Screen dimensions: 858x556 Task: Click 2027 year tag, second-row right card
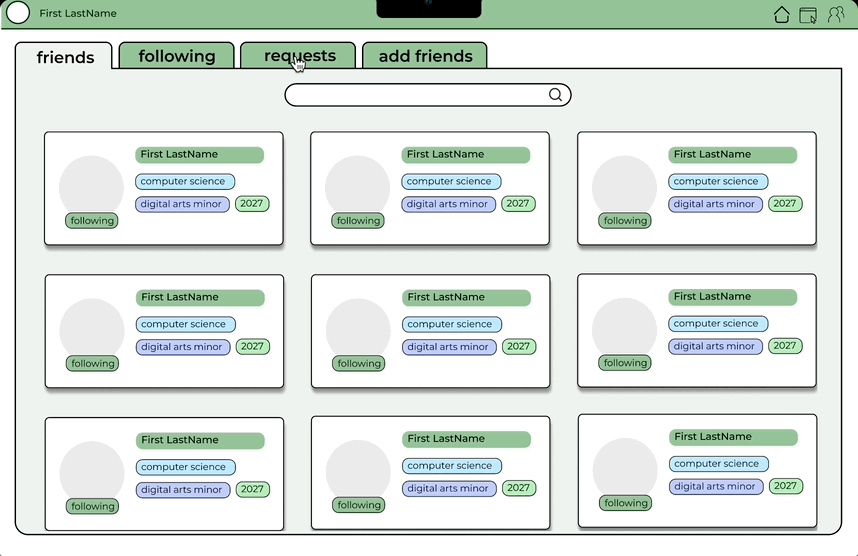coord(785,346)
